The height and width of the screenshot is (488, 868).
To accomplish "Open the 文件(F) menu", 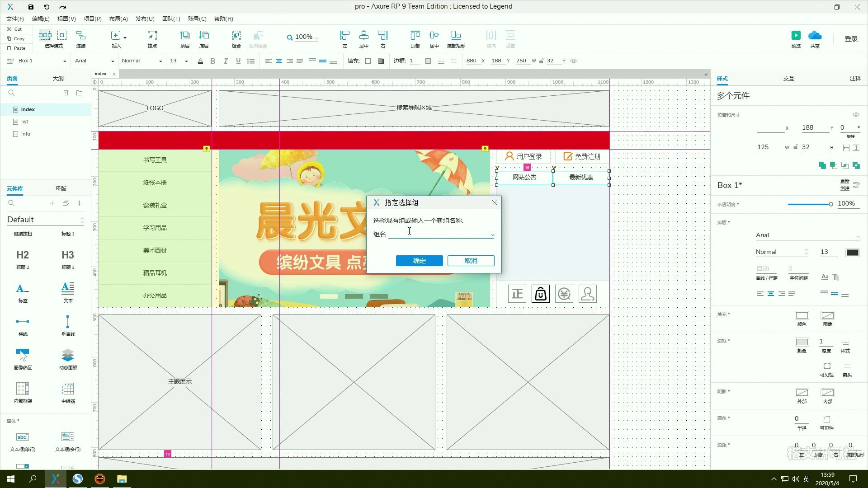I will click(15, 19).
